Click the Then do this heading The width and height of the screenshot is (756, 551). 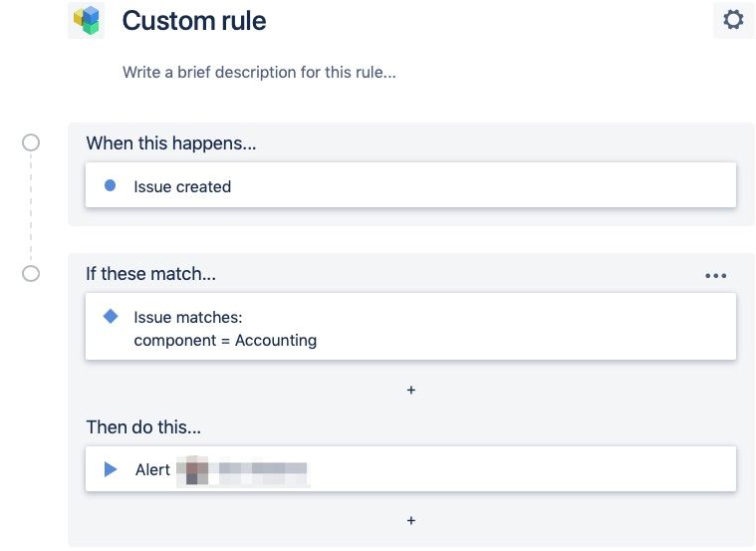[143, 427]
